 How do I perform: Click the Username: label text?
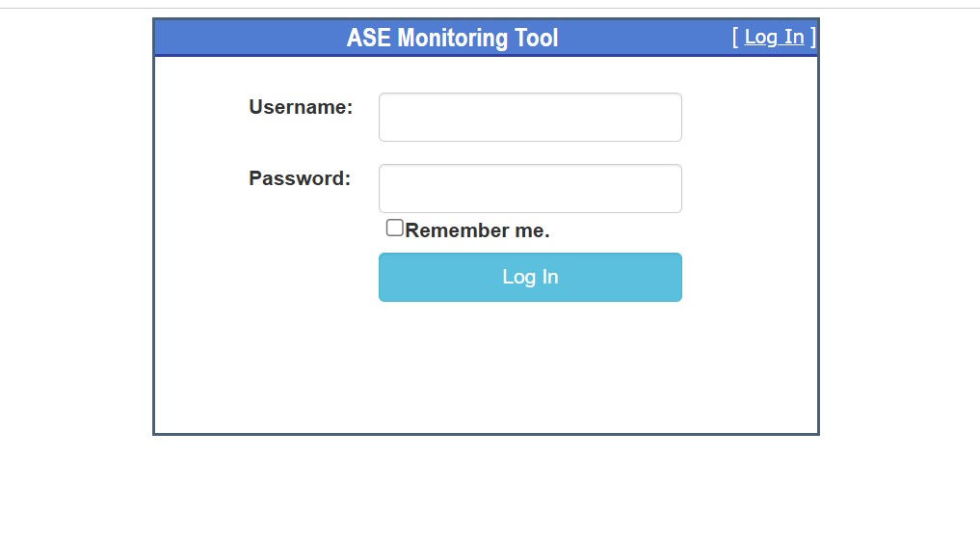point(301,107)
